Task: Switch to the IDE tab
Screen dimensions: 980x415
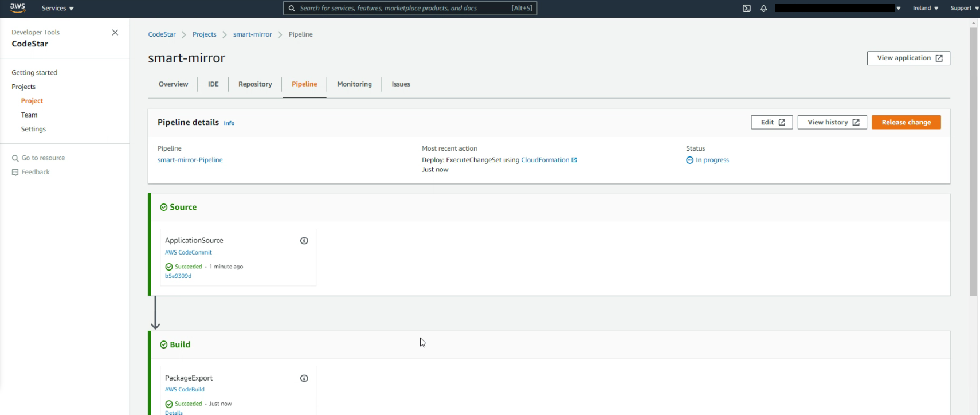Action: [213, 84]
